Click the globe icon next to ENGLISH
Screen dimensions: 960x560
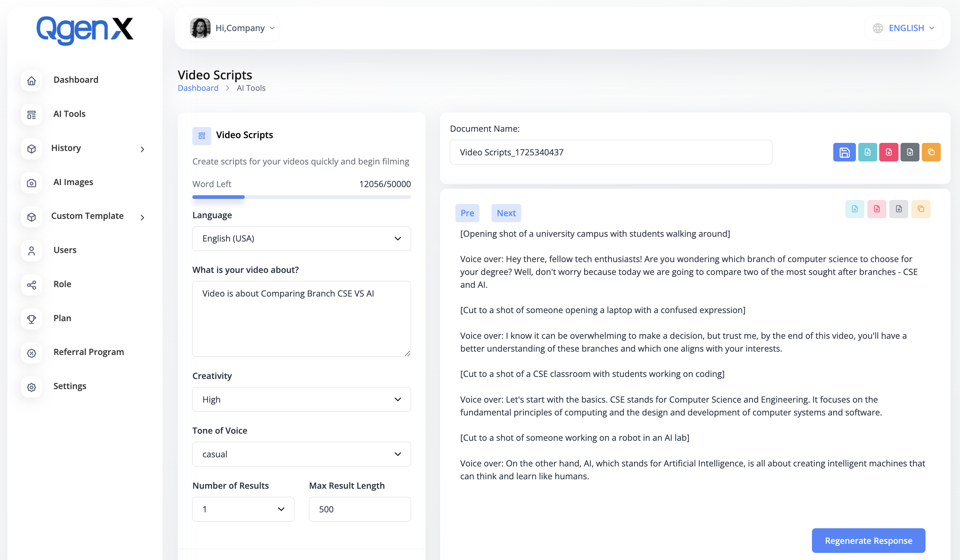[878, 28]
